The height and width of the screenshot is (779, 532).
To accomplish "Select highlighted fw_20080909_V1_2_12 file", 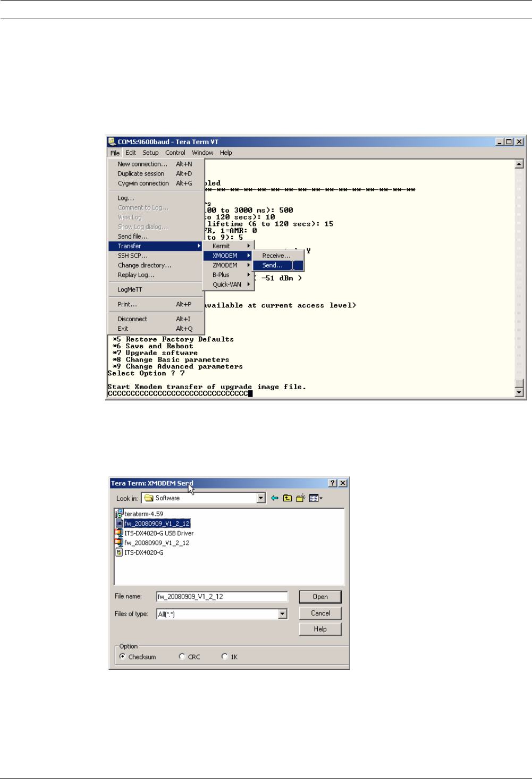I will 153,524.
